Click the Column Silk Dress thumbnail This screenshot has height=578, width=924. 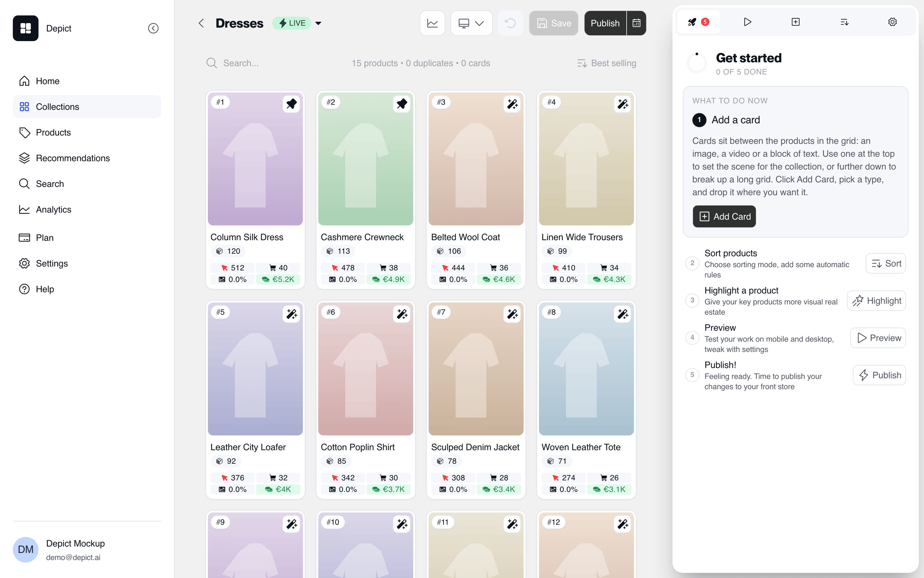[255, 159]
